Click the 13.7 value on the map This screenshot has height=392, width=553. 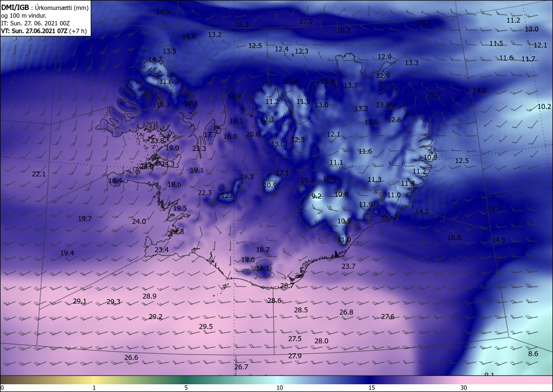click(x=351, y=86)
